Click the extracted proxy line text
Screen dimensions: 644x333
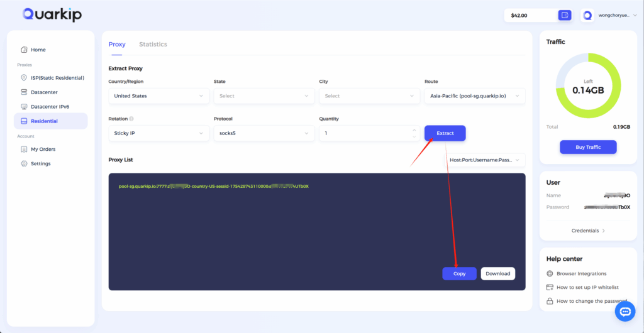214,186
